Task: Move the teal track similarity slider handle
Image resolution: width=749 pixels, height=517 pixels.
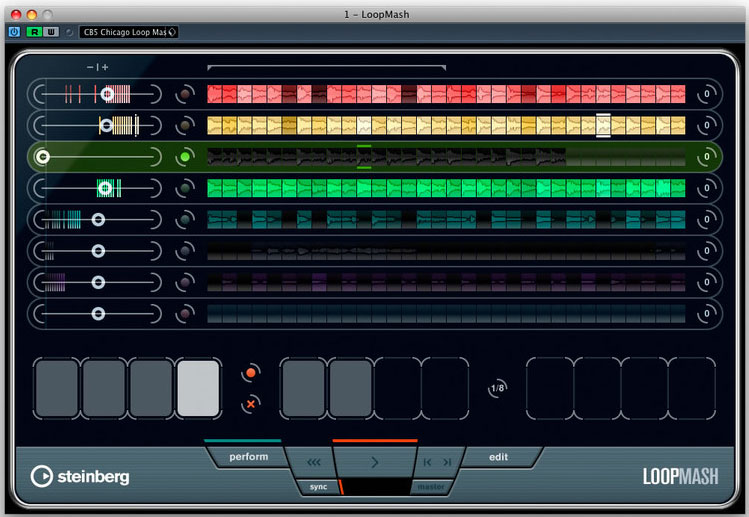Action: pos(98,220)
